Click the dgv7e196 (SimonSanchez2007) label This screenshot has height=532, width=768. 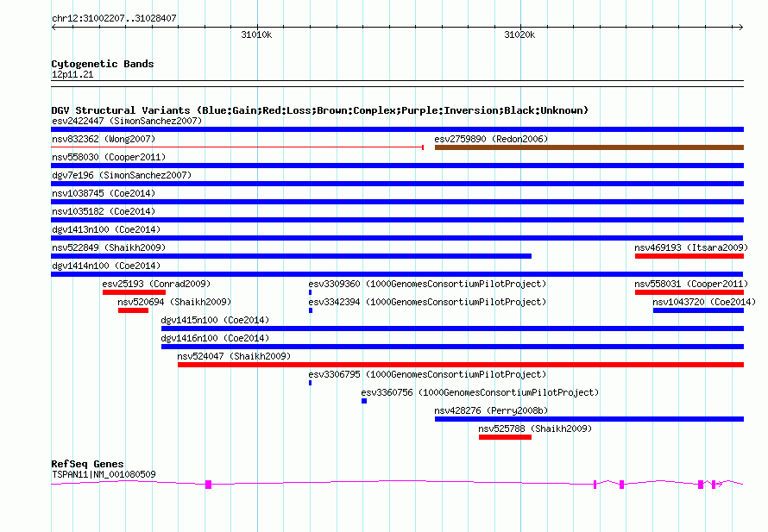(x=122, y=175)
